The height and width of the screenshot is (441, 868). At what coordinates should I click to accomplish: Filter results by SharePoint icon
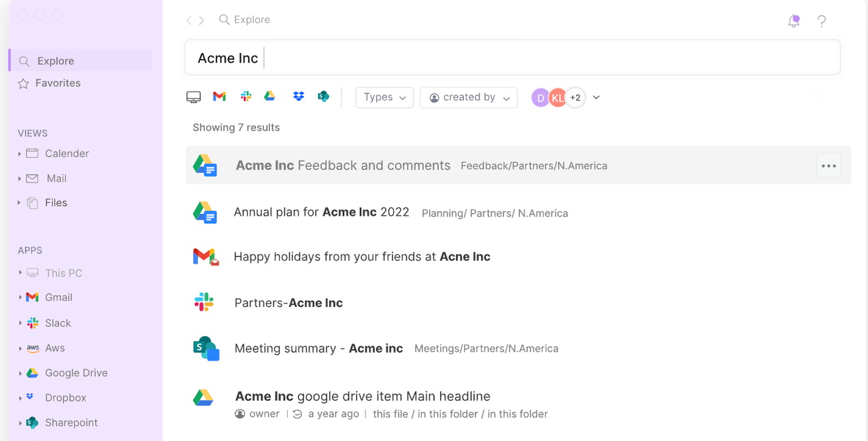[x=324, y=97]
